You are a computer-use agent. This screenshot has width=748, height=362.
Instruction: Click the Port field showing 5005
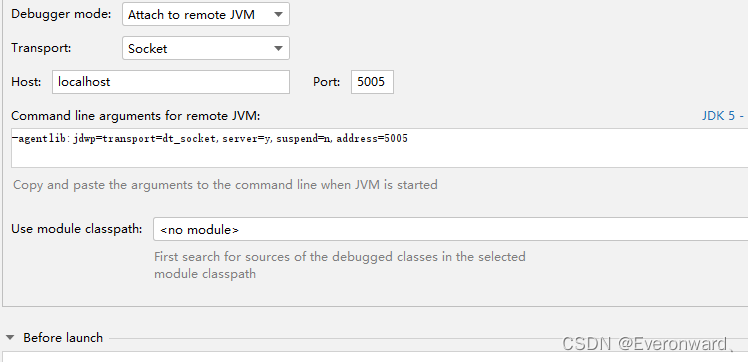click(372, 82)
